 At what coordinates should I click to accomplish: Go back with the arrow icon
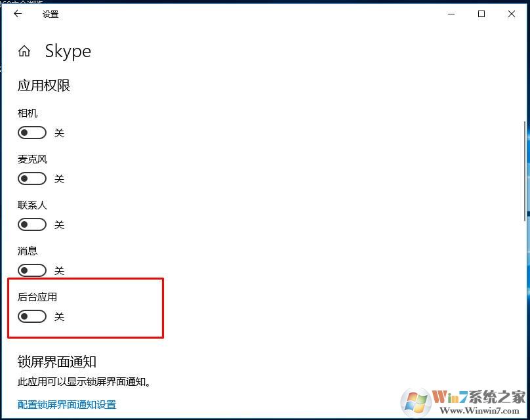click(x=18, y=14)
